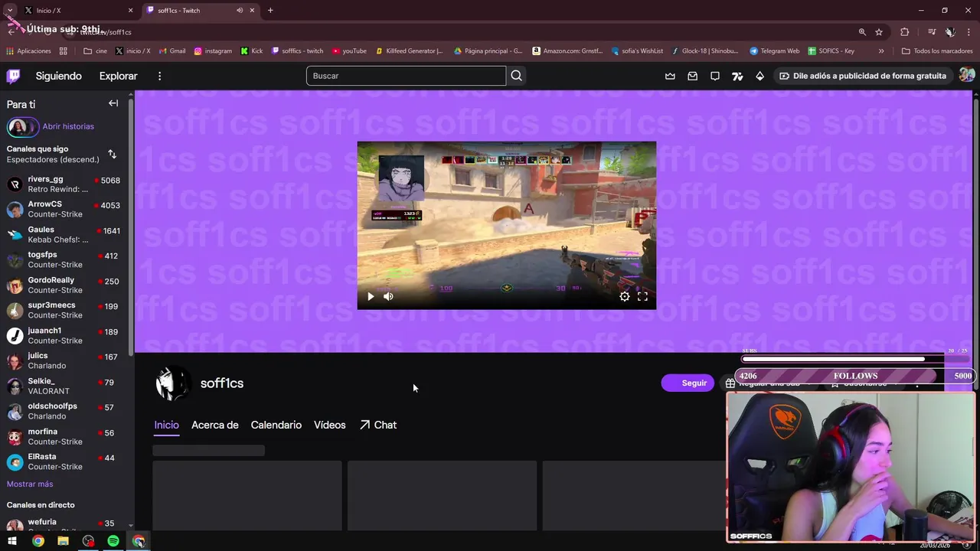Open youTube bookmark

[349, 51]
